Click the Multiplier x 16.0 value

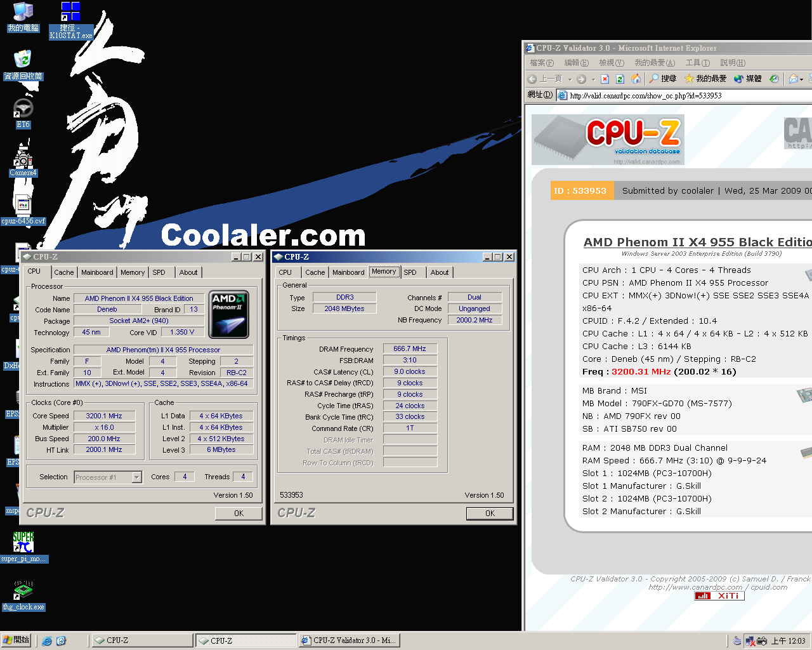click(x=104, y=427)
